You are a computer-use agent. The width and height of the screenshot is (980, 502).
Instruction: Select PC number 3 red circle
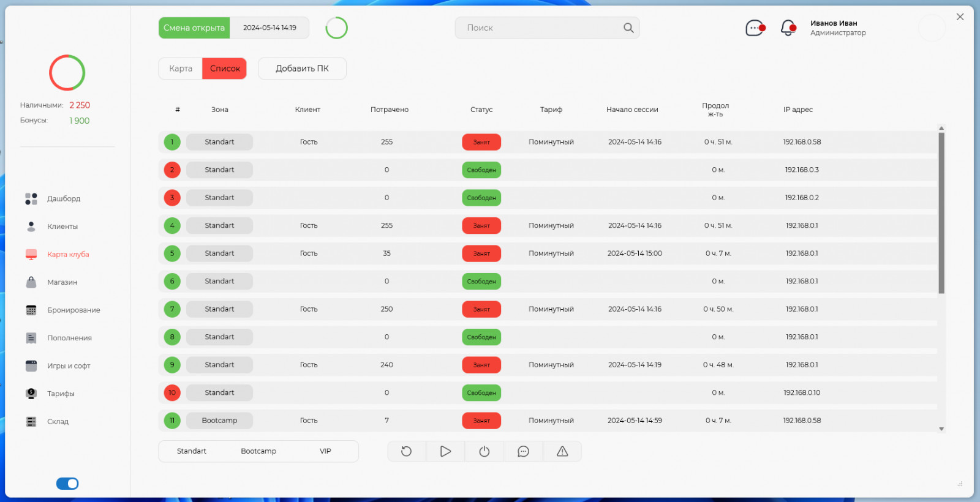(172, 198)
